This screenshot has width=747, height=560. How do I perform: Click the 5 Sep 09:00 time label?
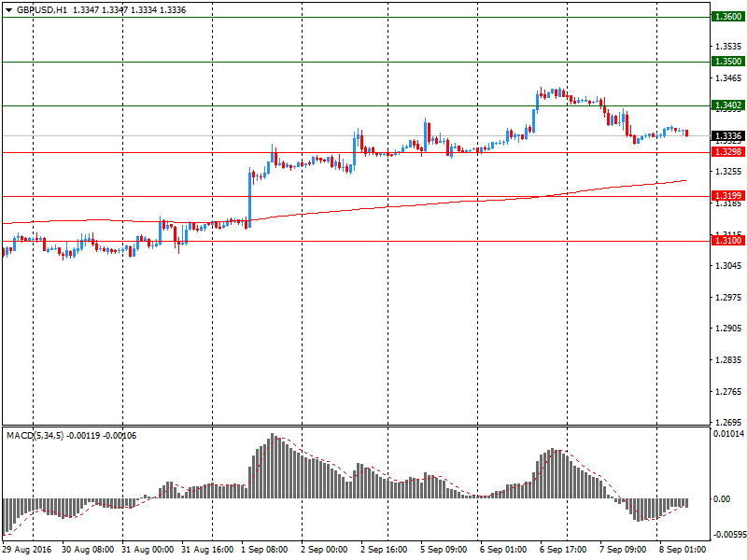pos(444,550)
